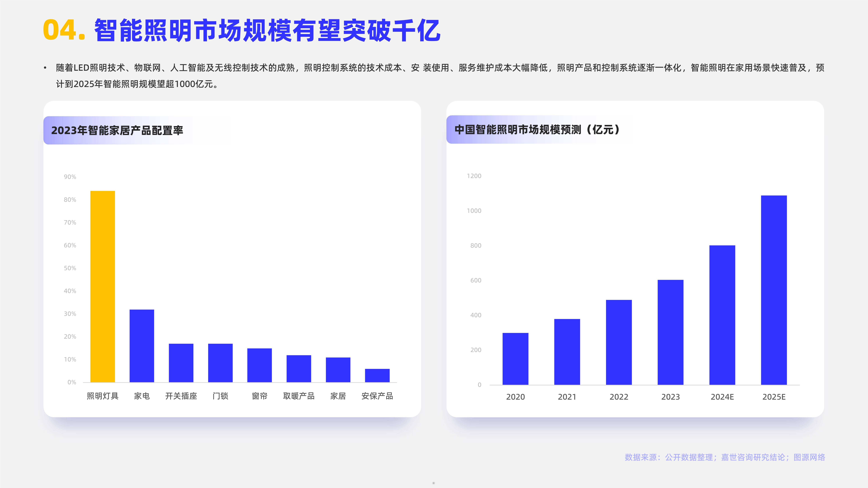Click the 开关插座 bar in left chart
868x488 pixels.
[x=181, y=363]
